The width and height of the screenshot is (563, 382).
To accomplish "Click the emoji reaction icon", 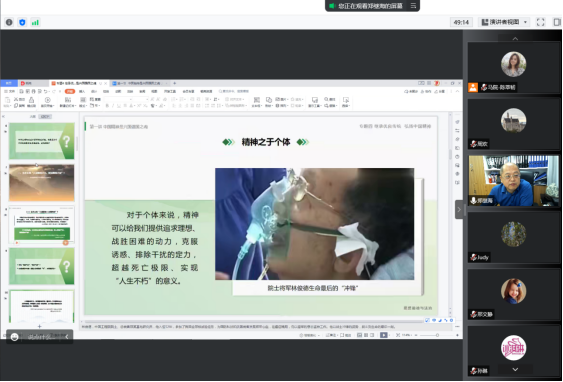I will point(15,337).
